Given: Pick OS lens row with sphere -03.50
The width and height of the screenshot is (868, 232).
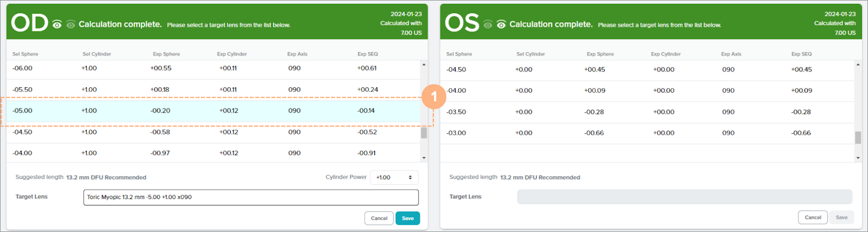Looking at the screenshot, I should (x=647, y=112).
